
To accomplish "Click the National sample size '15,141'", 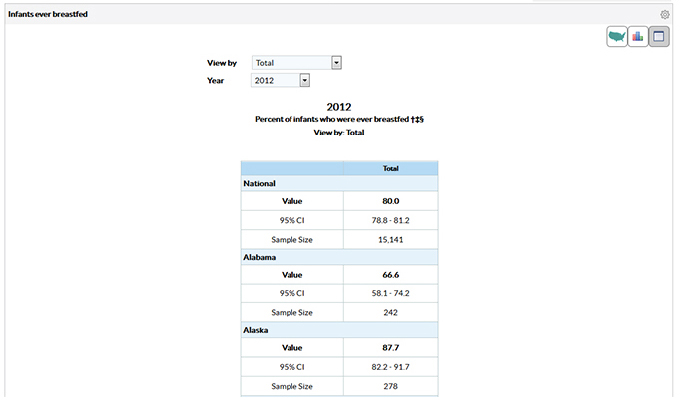I will tap(390, 240).
